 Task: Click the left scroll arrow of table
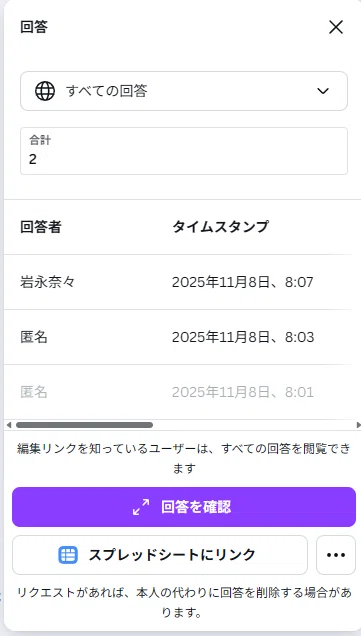pyautogui.click(x=9, y=425)
